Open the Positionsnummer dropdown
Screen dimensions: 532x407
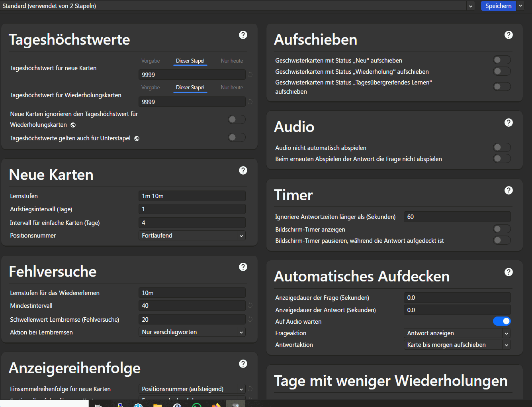click(x=192, y=236)
